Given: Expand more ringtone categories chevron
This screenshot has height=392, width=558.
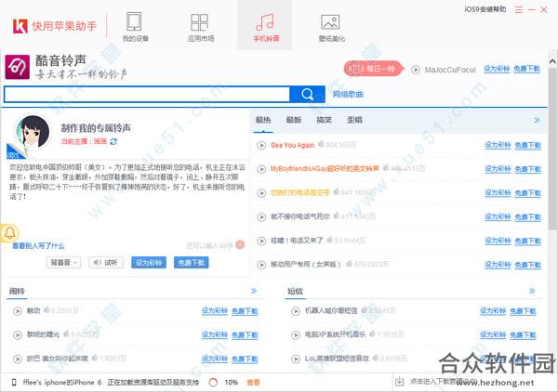Looking at the screenshot, I should 537,120.
